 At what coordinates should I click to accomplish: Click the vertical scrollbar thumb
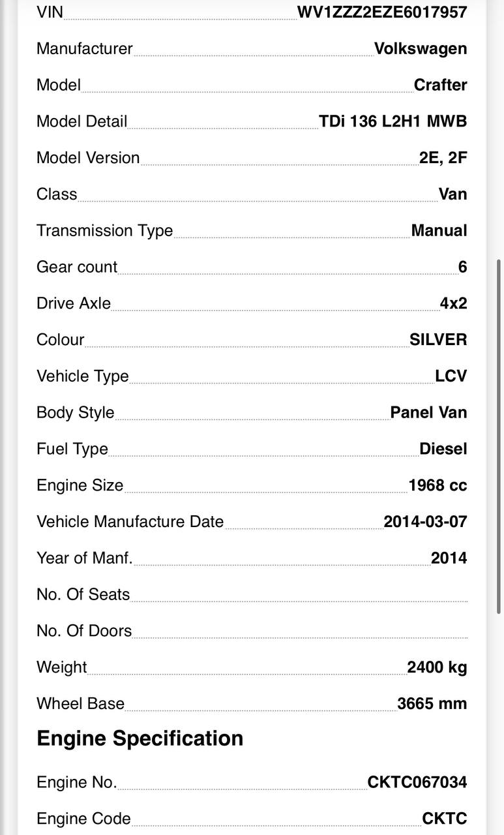coord(499,436)
